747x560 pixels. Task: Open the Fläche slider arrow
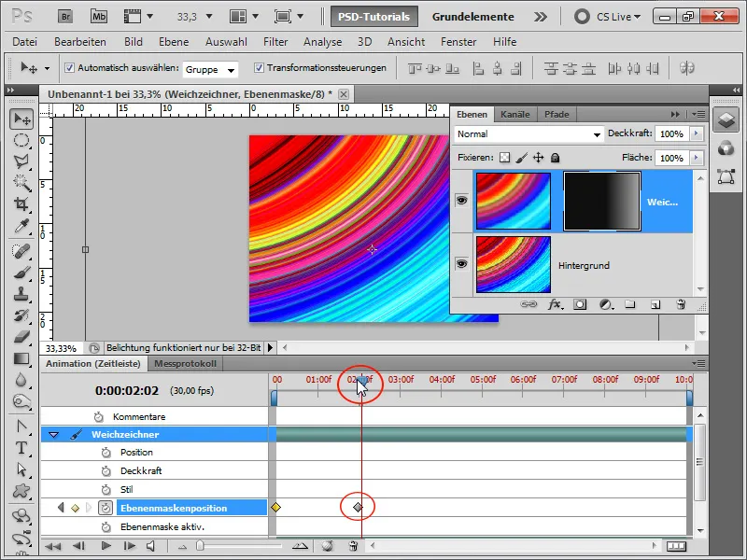(x=697, y=158)
